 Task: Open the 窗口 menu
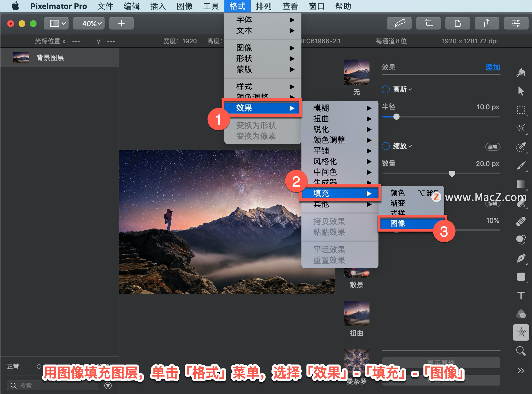(317, 6)
